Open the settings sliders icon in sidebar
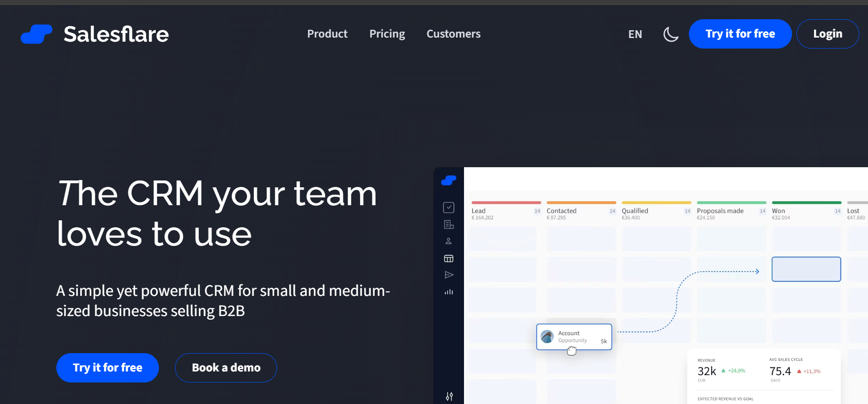The width and height of the screenshot is (868, 404). point(449,397)
